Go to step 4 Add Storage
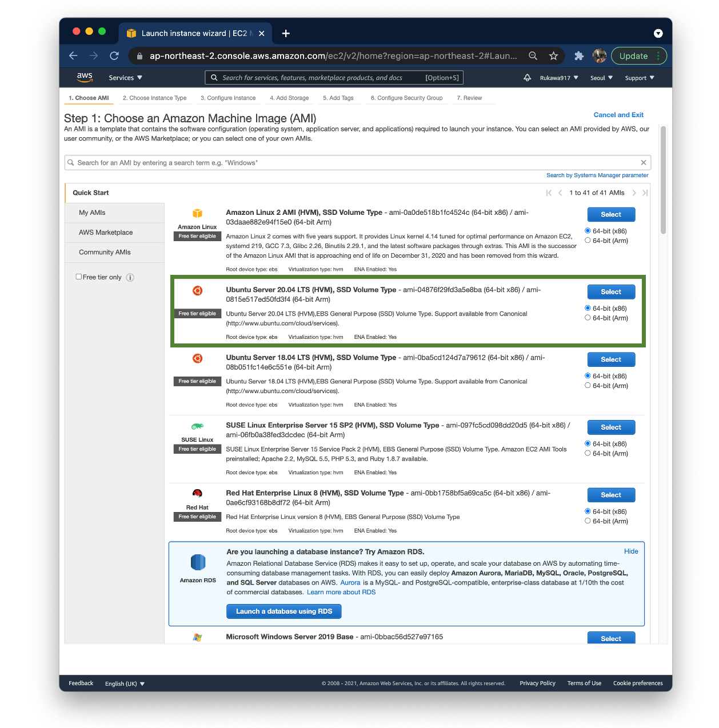This screenshot has width=719, height=728. coord(289,98)
